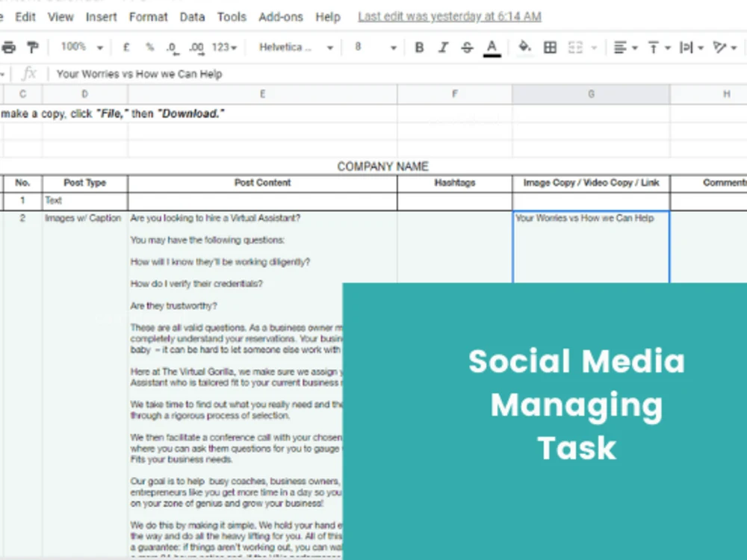Open the zoom 100% dropdown
Viewport: 747px width, 560px height.
tap(82, 47)
